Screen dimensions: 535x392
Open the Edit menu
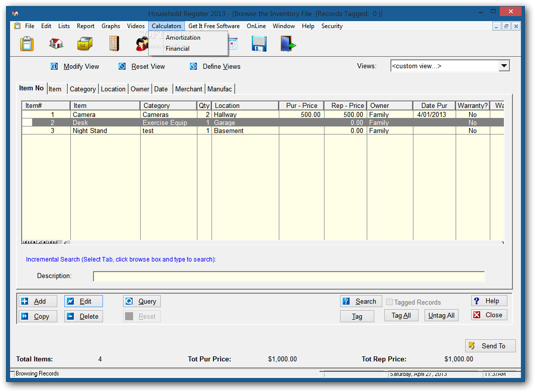46,26
